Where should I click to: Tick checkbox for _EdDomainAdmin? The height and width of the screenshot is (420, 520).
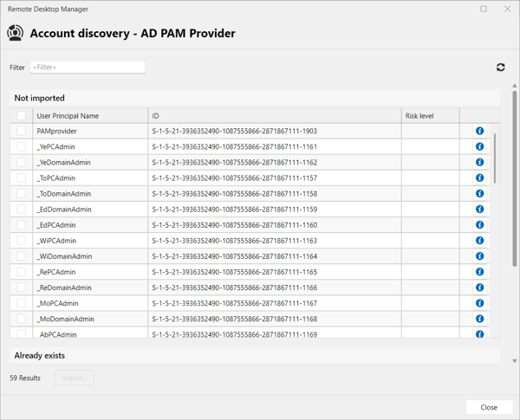coord(21,210)
